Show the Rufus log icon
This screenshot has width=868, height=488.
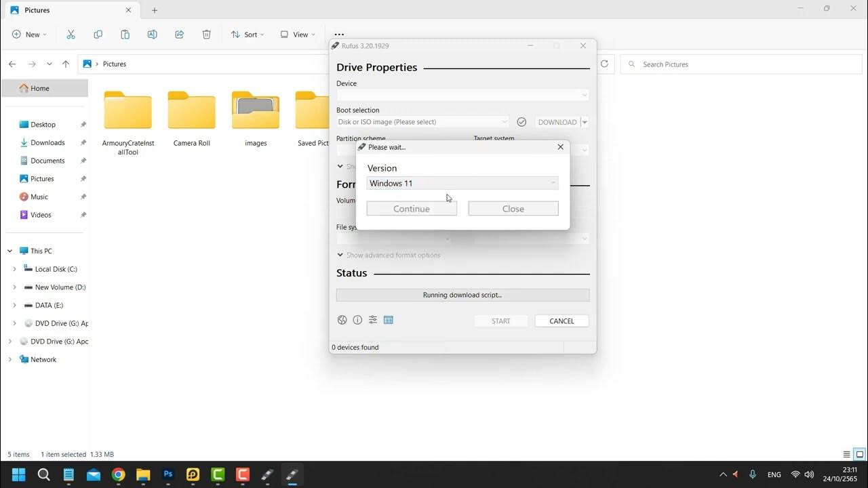tap(388, 320)
